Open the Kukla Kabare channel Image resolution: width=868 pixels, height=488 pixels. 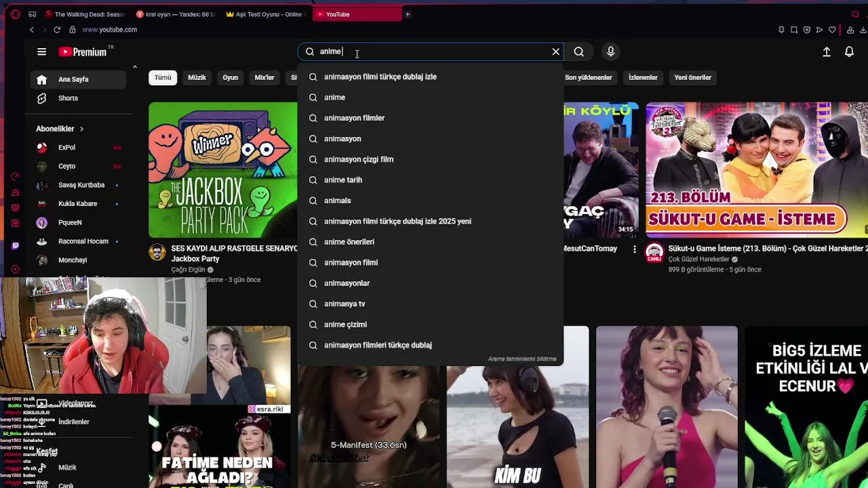[78, 203]
